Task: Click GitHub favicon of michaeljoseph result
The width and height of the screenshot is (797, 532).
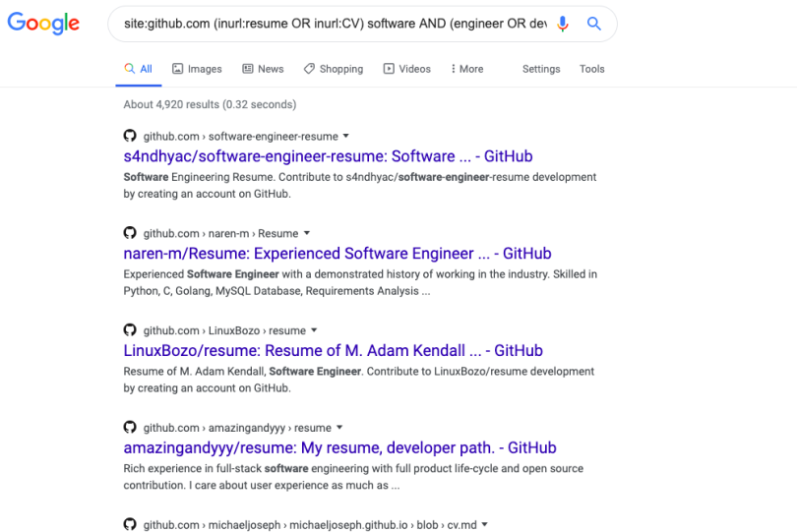Action: [130, 524]
